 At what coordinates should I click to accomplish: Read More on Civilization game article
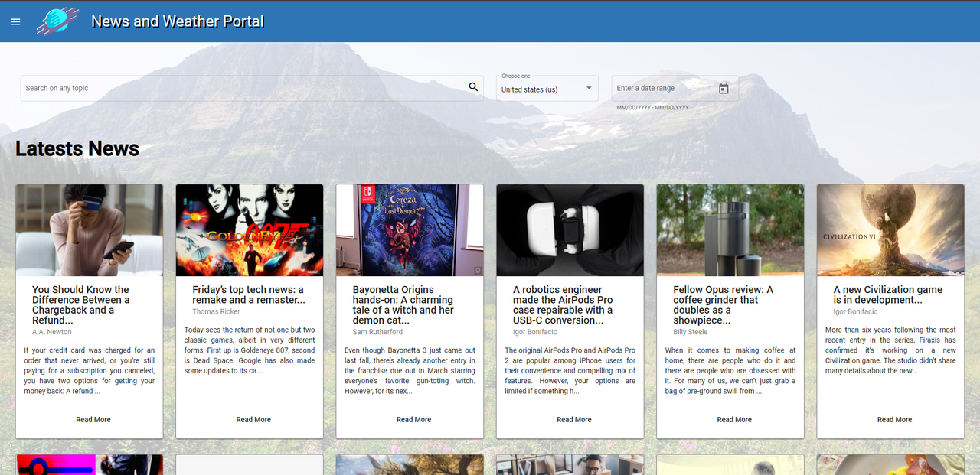tap(895, 420)
